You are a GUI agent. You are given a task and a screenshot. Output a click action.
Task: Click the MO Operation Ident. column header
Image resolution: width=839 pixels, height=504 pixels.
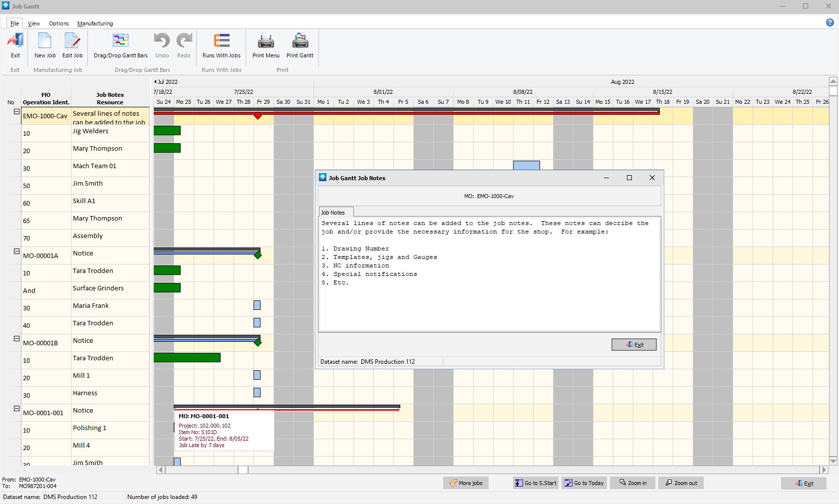pyautogui.click(x=46, y=98)
